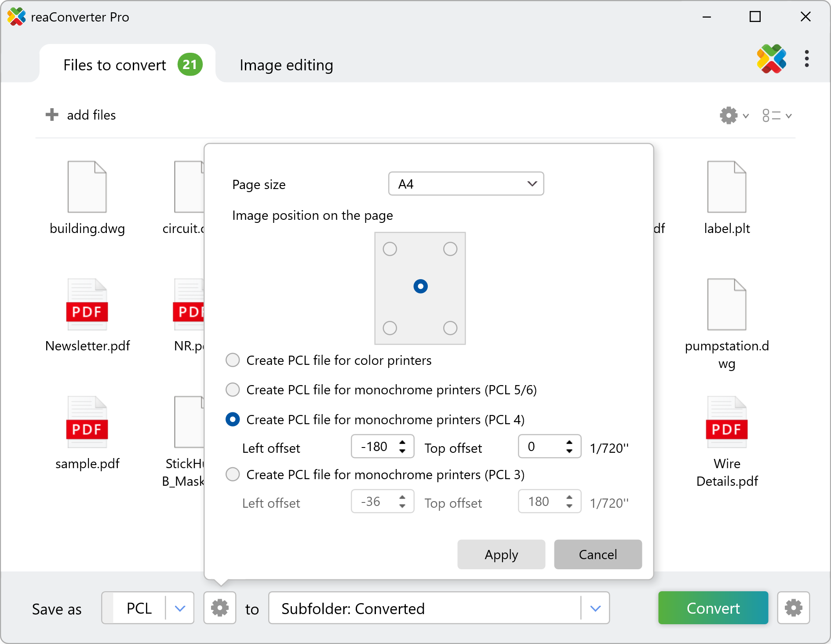Open conversion settings gear beside Convert
The image size is (831, 644).
pyautogui.click(x=793, y=608)
